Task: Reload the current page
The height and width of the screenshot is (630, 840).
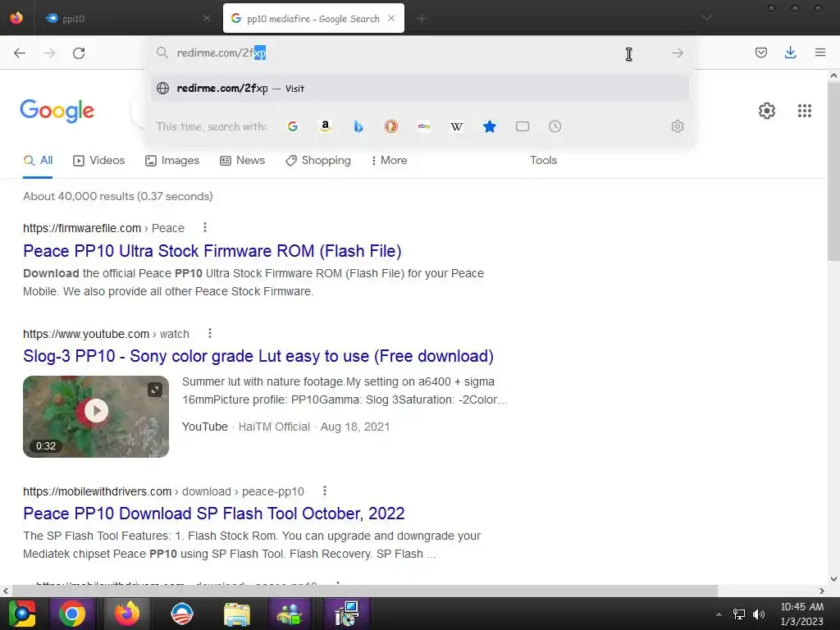Action: 79,52
